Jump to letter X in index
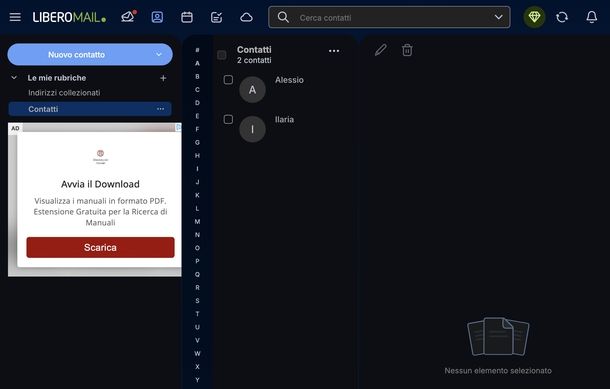 197,367
